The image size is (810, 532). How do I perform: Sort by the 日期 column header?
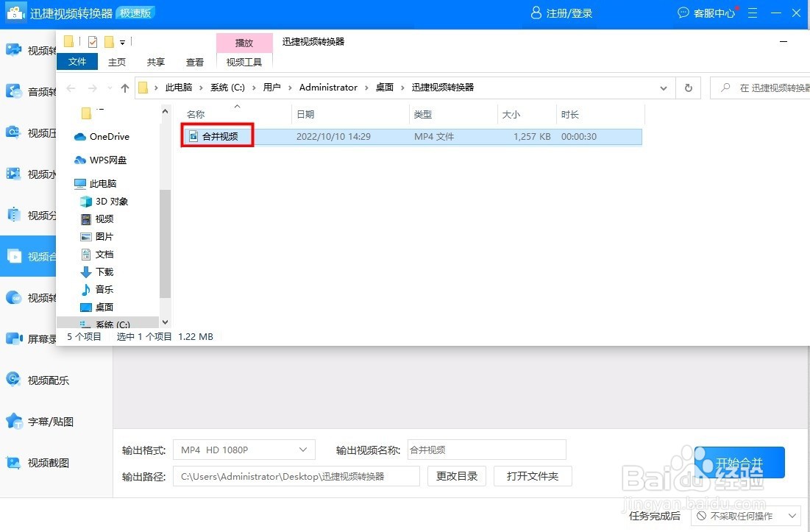[x=305, y=114]
